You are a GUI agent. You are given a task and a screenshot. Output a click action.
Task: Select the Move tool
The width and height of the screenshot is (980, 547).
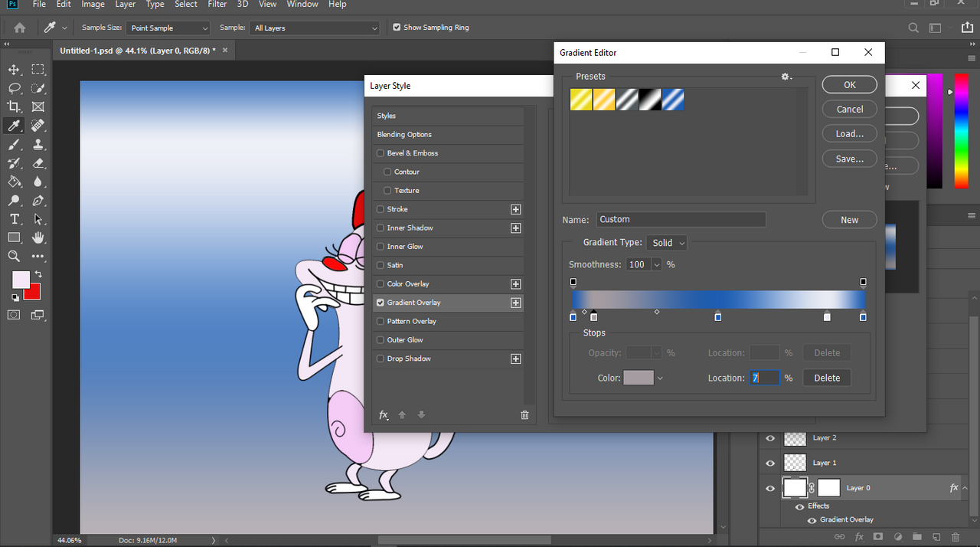click(14, 70)
